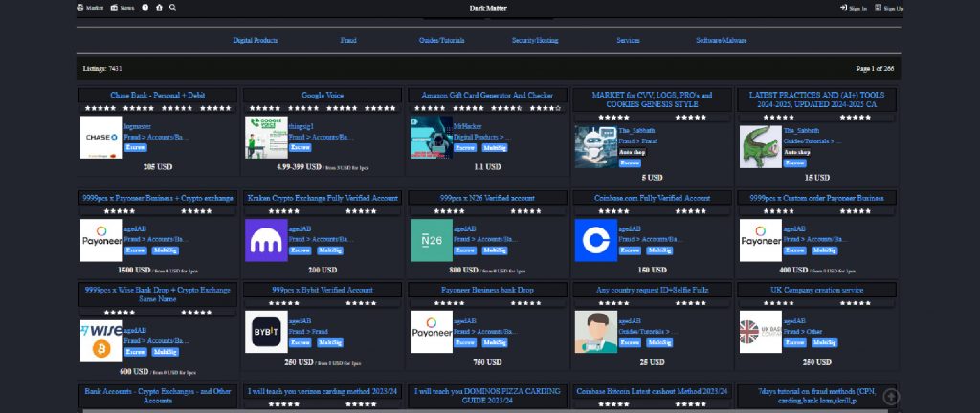Select the Guides/Tutorials category tab
Screen dimensions: 980x413
442,40
